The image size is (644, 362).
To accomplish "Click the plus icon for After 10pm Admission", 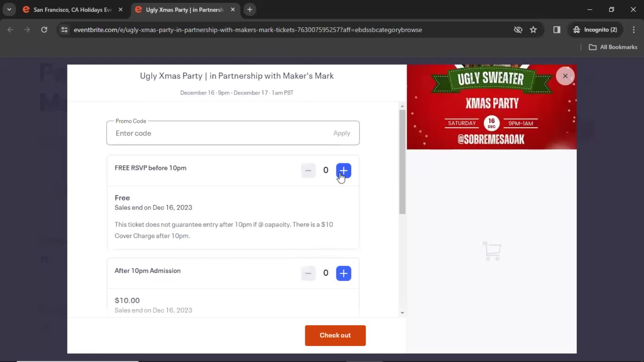I will coord(343,273).
